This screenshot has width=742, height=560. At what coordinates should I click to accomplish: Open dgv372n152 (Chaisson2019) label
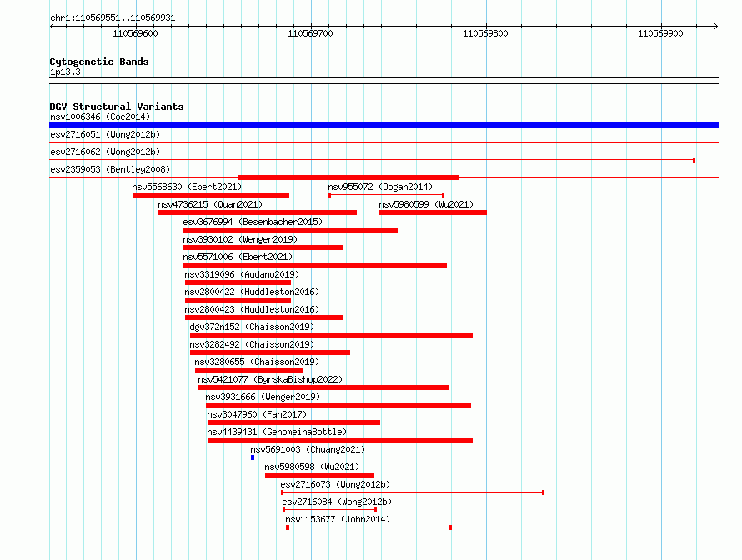(252, 327)
